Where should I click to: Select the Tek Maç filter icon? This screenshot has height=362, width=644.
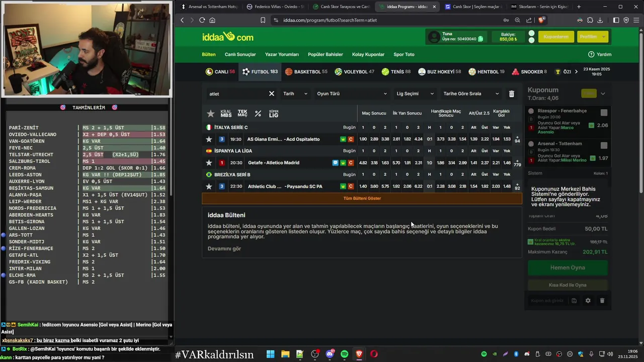pyautogui.click(x=243, y=114)
